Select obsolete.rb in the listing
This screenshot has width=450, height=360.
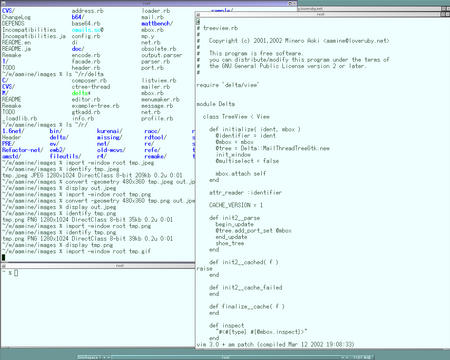pos(159,49)
